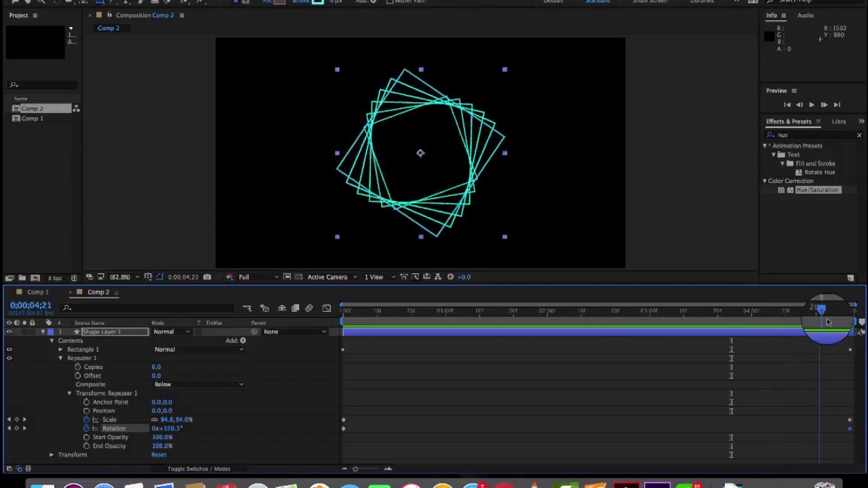The width and height of the screenshot is (868, 488).
Task: Open the Comp 1 timeline tab
Action: coord(38,292)
